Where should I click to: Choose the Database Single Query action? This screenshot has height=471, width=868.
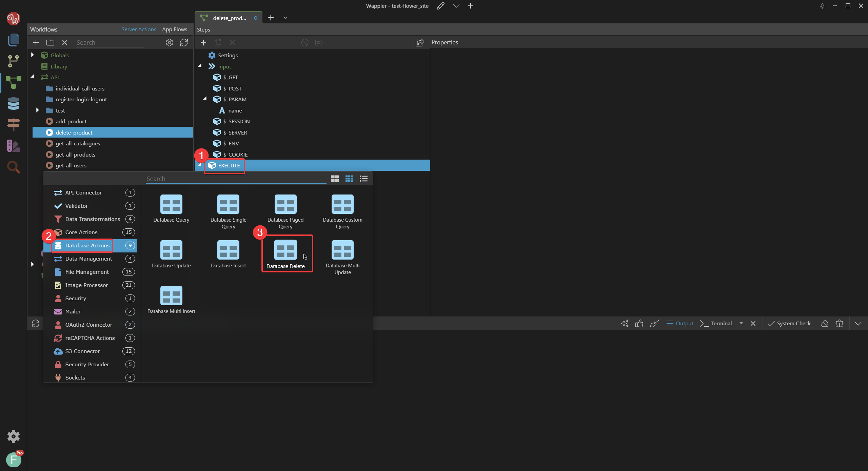229,212
